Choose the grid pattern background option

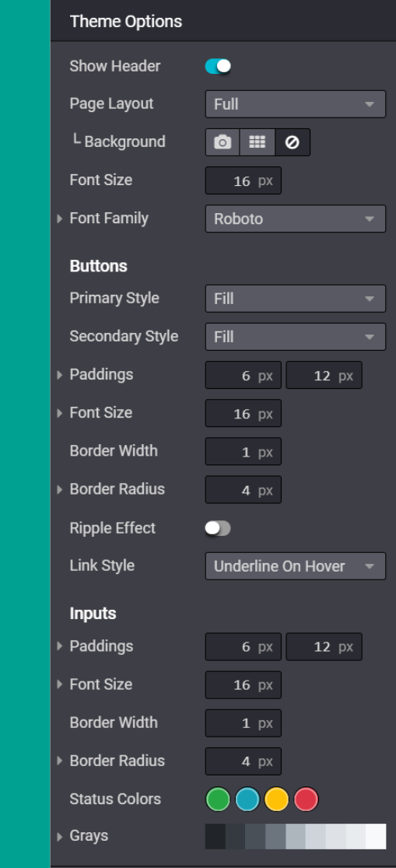pos(258,142)
